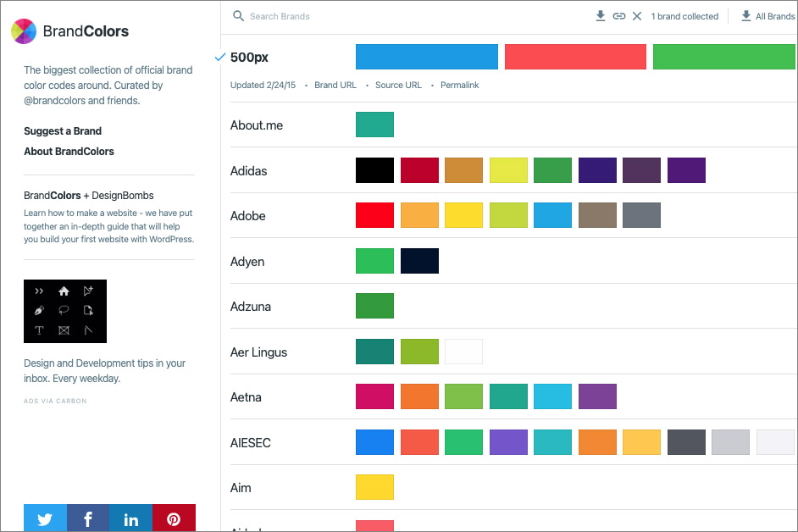The height and width of the screenshot is (532, 798).
Task: Go to About BrandColors
Action: 69,152
